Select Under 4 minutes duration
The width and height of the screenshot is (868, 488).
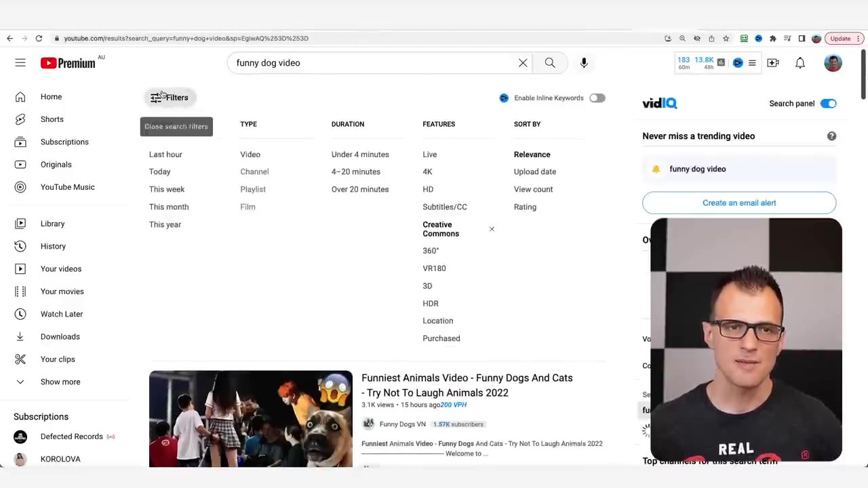point(360,155)
